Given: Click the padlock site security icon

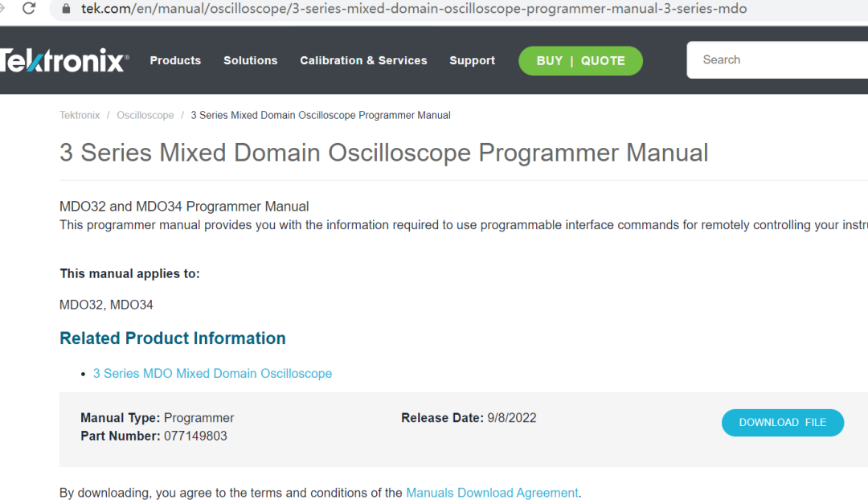Looking at the screenshot, I should click(66, 9).
